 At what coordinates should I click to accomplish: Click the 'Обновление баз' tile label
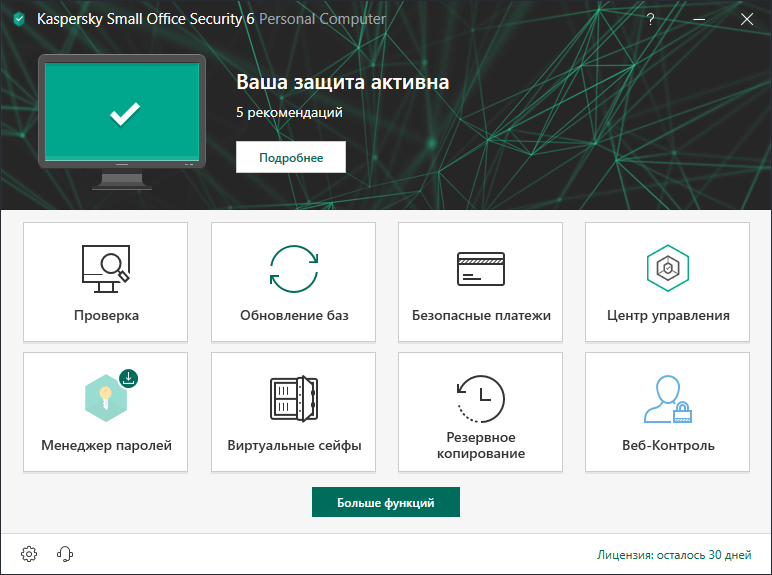click(294, 316)
